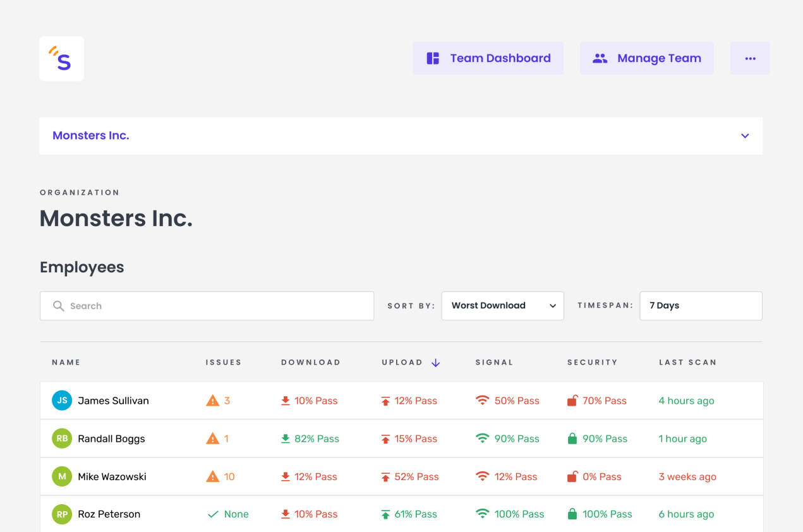Open the Worst Download sort dropdown

pos(503,306)
